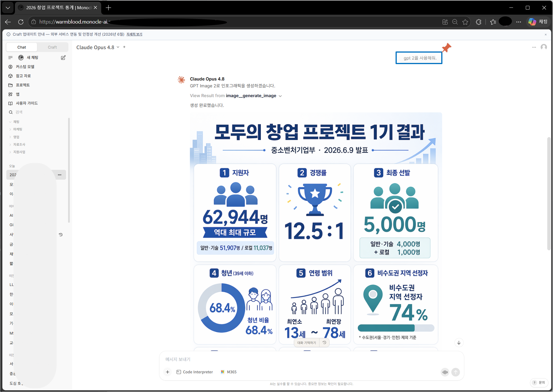This screenshot has width=553, height=392.
Task: Add page to favorites star
Action: 465,22
